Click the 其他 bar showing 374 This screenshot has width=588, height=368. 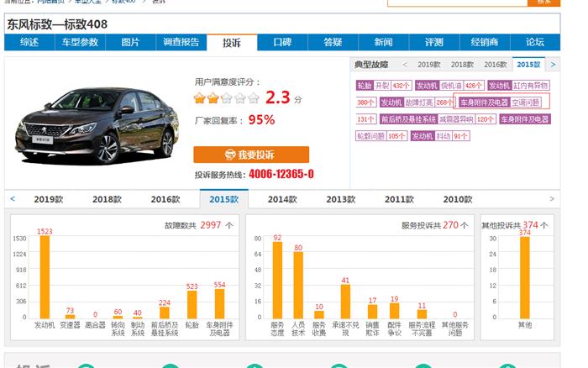click(x=525, y=277)
